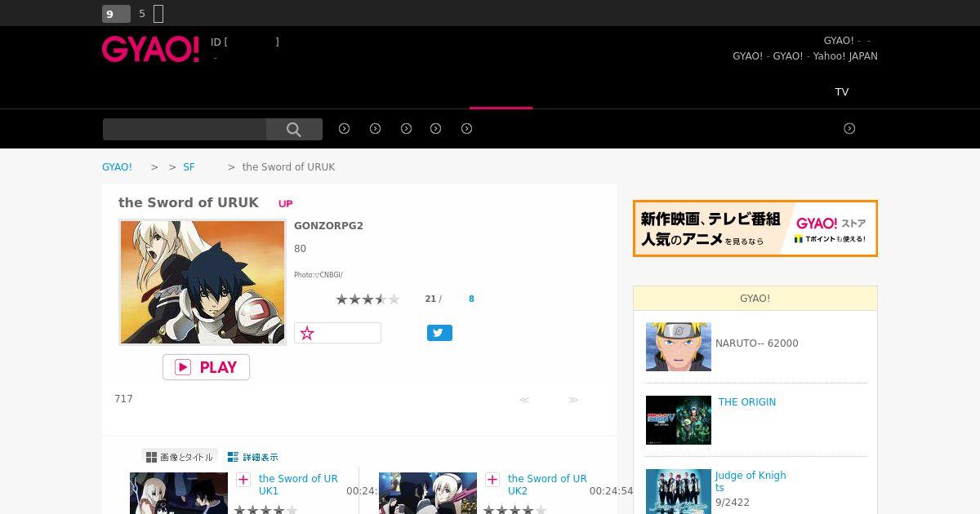Click the magnifier search button
Screen dimensions: 980x514
pyautogui.click(x=294, y=129)
